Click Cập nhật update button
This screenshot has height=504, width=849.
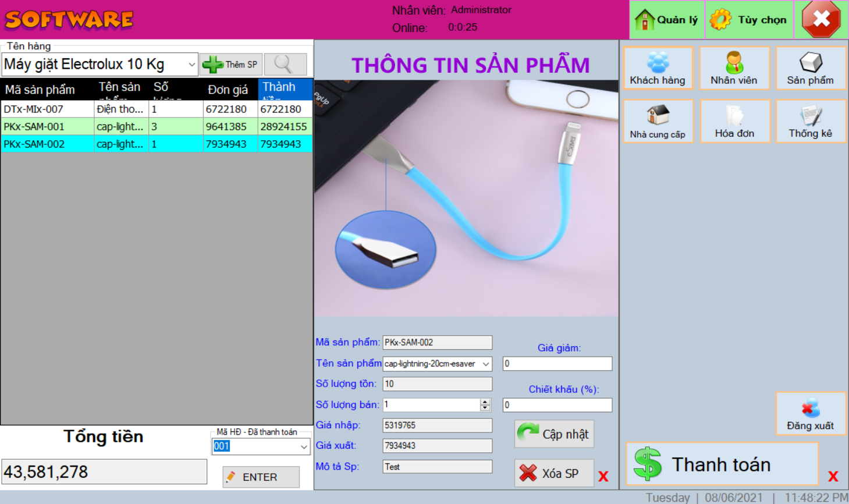click(554, 434)
